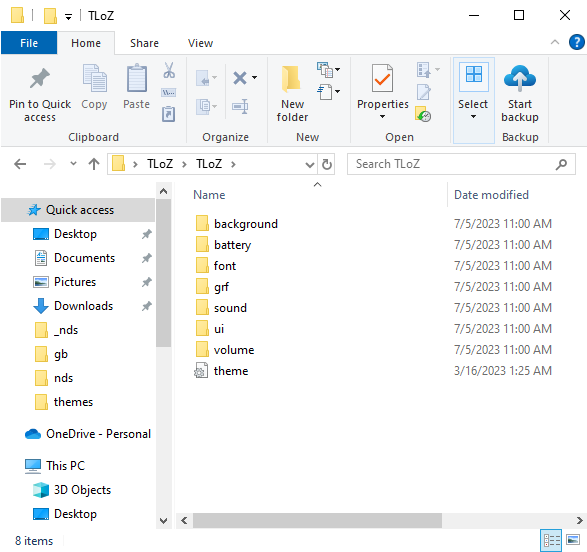Screen dimensions: 587x552
Task: Expand the Easy access dropdown arrow
Action: (338, 91)
